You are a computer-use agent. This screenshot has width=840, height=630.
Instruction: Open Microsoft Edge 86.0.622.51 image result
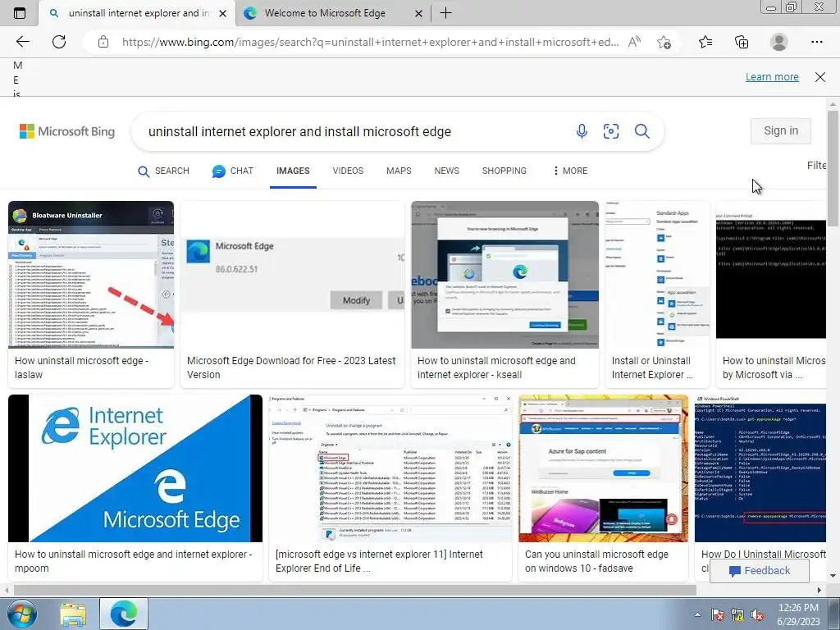293,275
